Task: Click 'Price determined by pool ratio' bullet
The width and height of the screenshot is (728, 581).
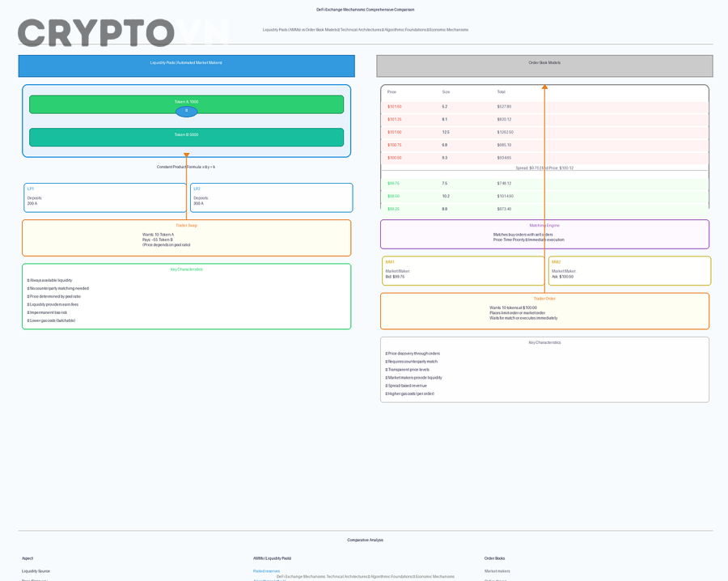Action: [x=54, y=296]
